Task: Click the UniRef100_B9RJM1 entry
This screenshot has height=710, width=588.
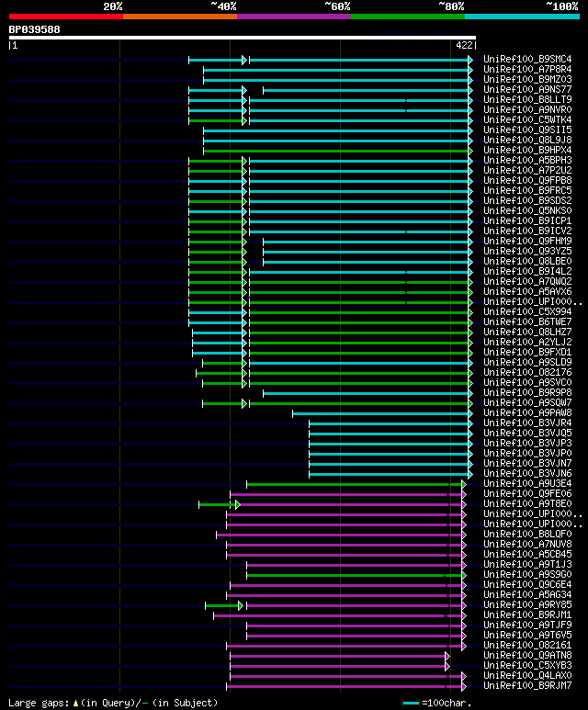Action: point(527,614)
